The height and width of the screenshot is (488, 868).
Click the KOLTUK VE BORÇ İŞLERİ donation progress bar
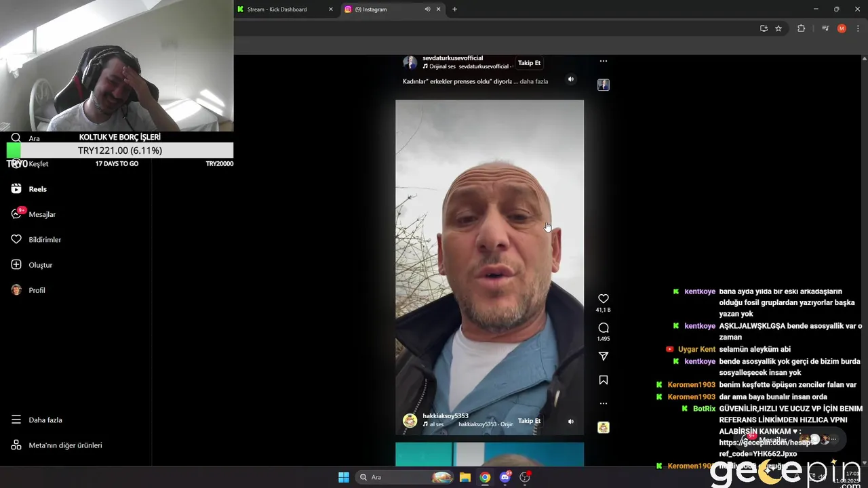(120, 150)
